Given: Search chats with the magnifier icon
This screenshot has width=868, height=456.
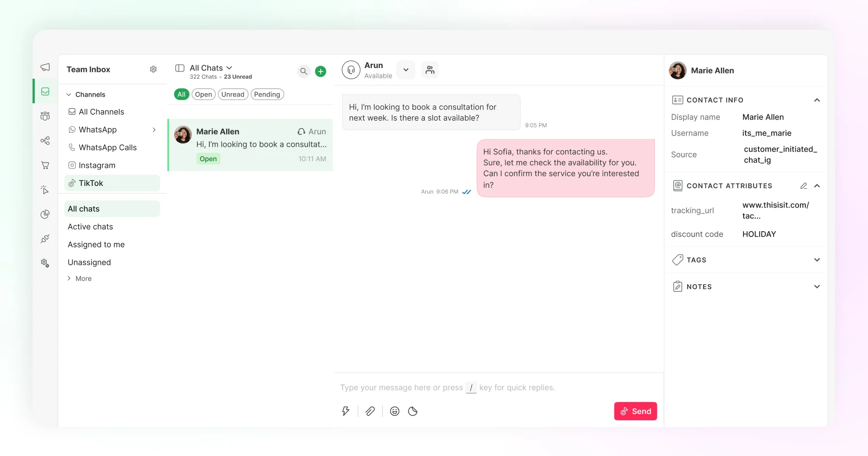Looking at the screenshot, I should (x=304, y=71).
